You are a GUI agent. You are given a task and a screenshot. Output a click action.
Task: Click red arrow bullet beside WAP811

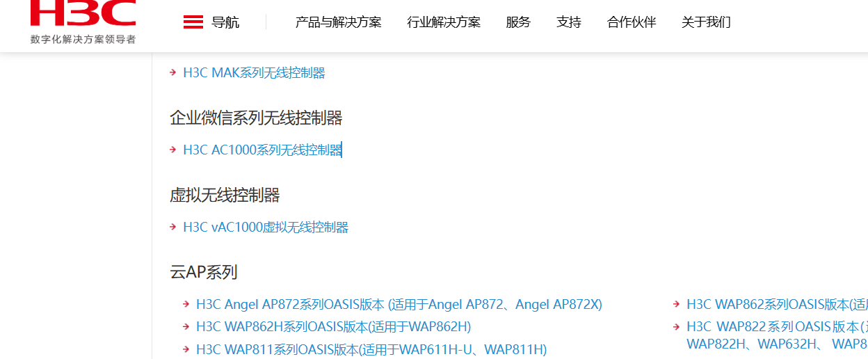pyautogui.click(x=186, y=349)
